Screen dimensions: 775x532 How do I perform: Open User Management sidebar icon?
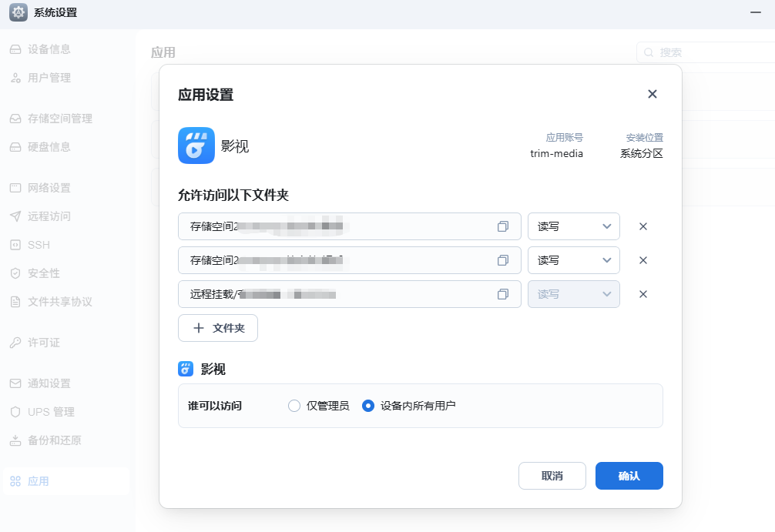pos(15,78)
